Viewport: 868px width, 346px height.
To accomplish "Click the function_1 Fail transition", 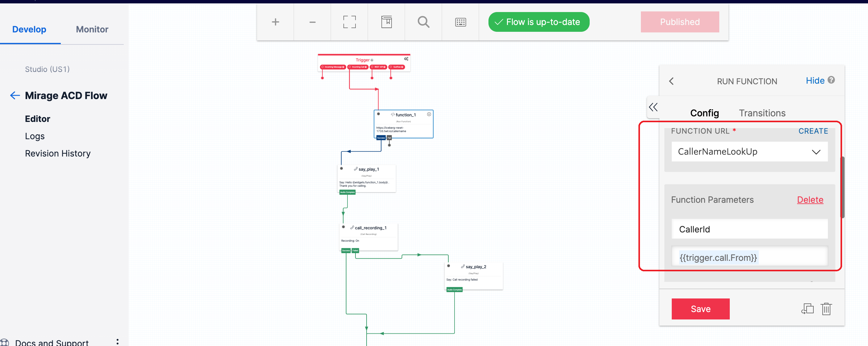I will point(389,138).
